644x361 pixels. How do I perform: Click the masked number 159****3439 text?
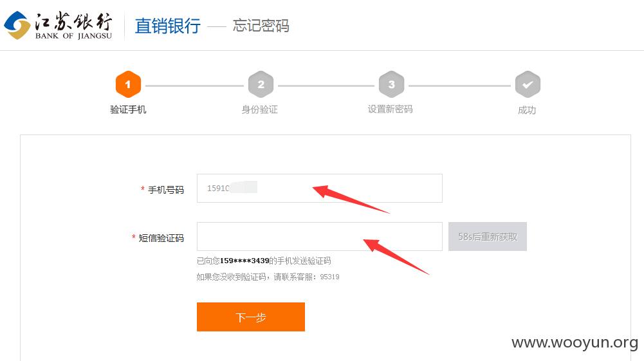[x=244, y=261]
